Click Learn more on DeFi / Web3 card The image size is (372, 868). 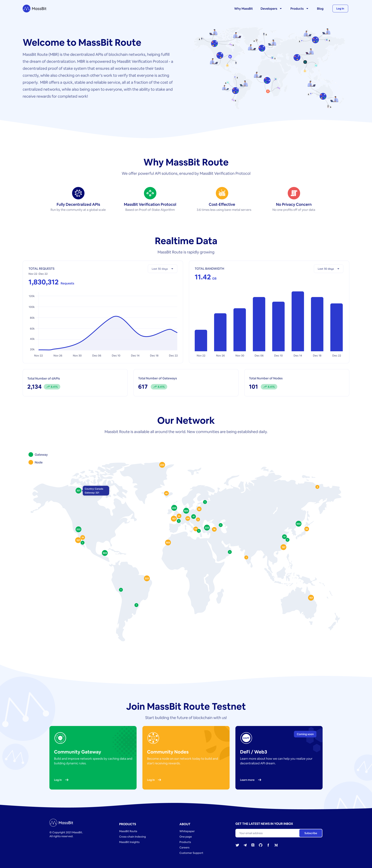(251, 780)
